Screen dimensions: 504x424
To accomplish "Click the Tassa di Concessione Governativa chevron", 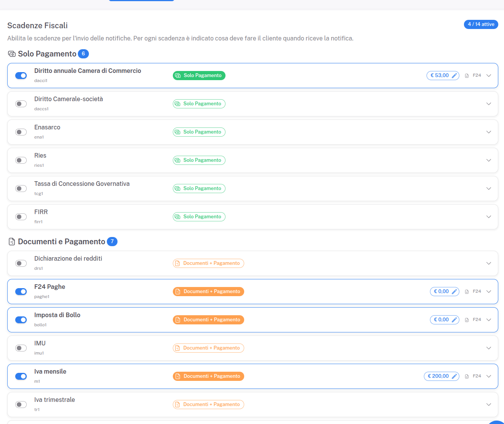I will [x=489, y=188].
